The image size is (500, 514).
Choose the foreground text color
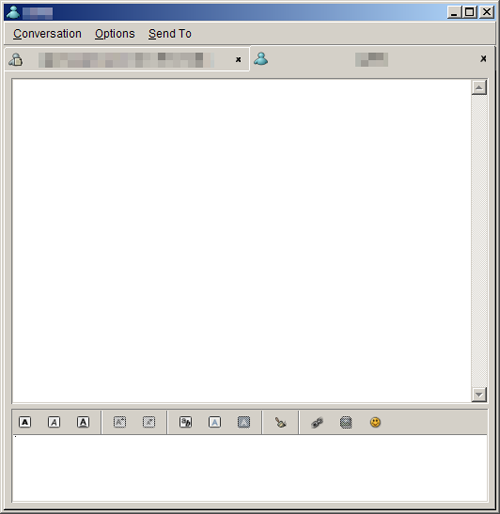pyautogui.click(x=214, y=422)
